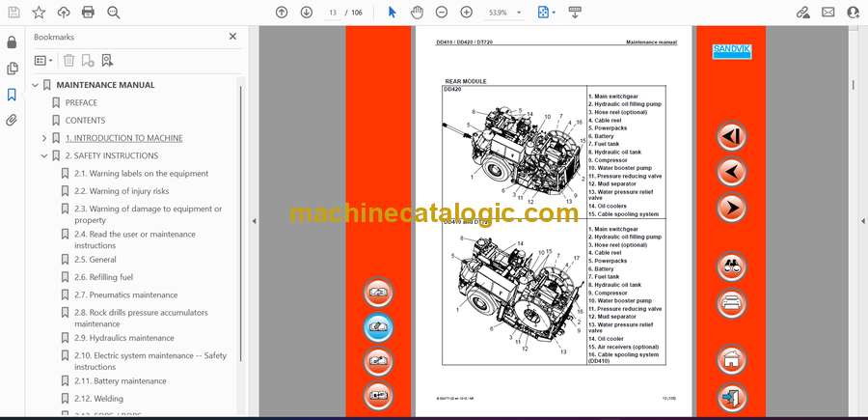Image resolution: width=868 pixels, height=420 pixels.
Task: Select 2.6 Refilling fuel bookmark
Action: [x=104, y=277]
